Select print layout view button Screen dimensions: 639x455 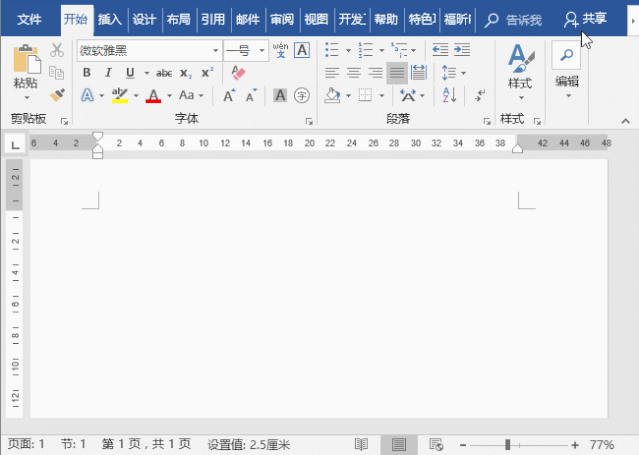pos(399,444)
